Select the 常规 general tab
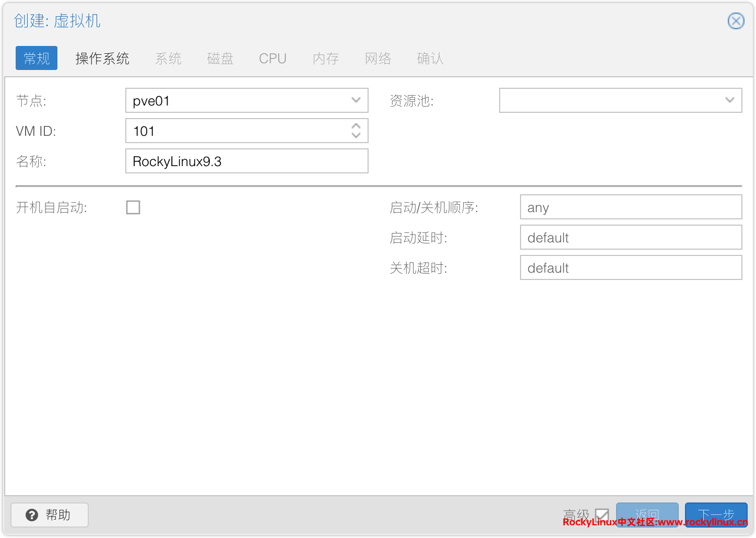Viewport: 756px width, 538px height. click(x=37, y=58)
